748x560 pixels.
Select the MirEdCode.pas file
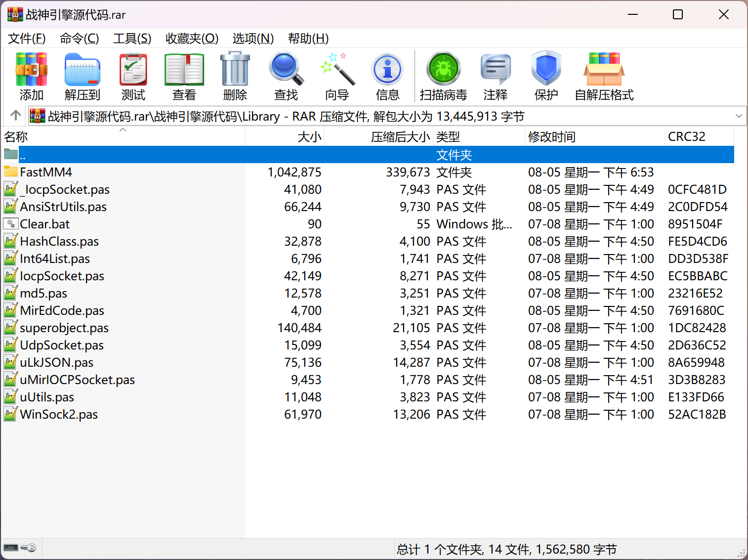tap(62, 310)
